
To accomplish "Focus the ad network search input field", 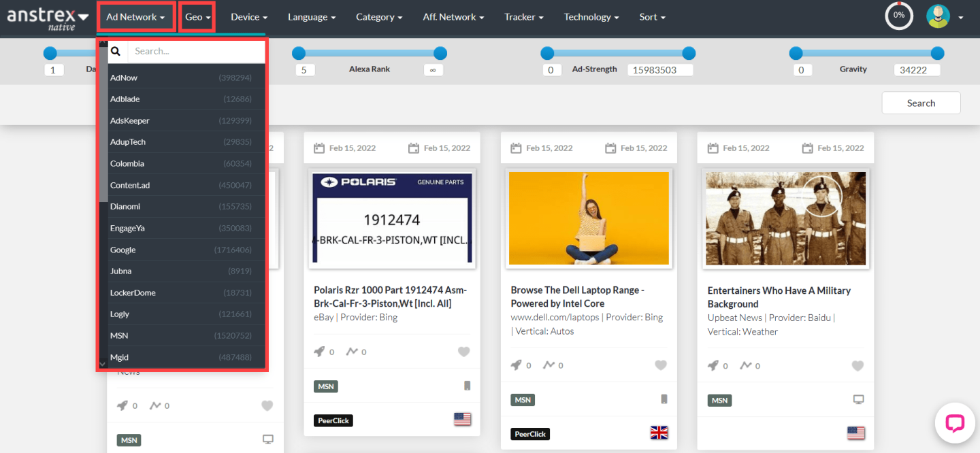I will (196, 51).
